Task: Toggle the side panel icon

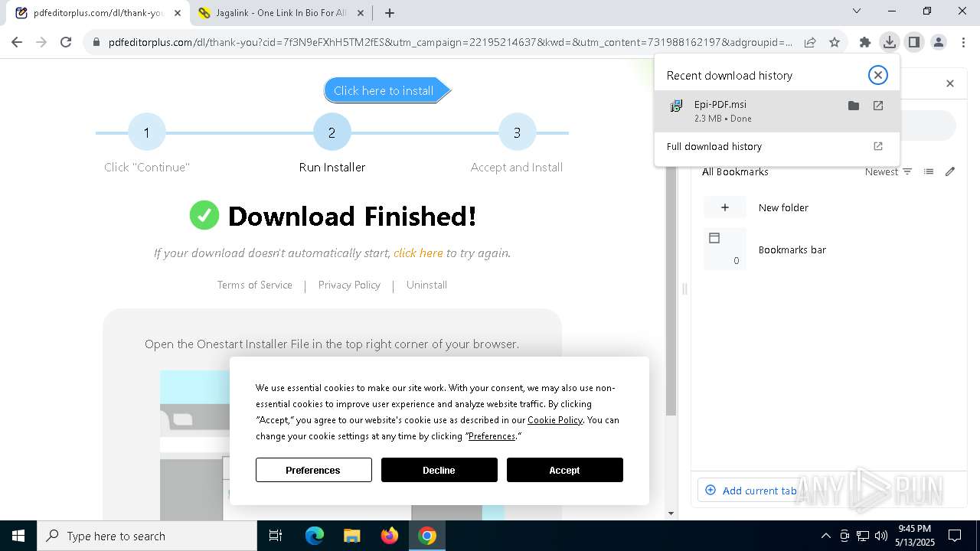Action: (914, 42)
